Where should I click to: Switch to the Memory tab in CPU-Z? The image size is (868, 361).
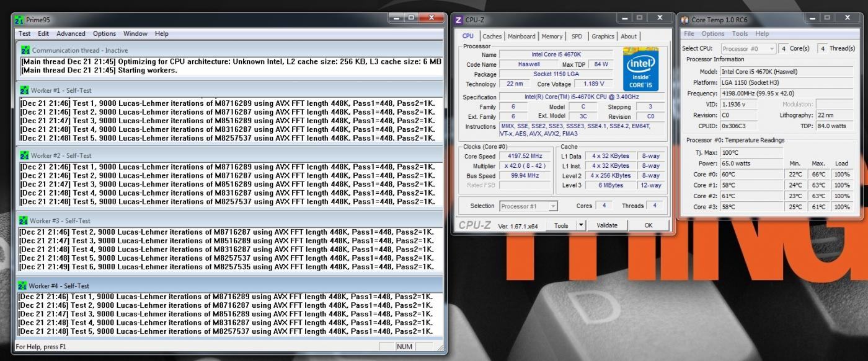(x=552, y=37)
